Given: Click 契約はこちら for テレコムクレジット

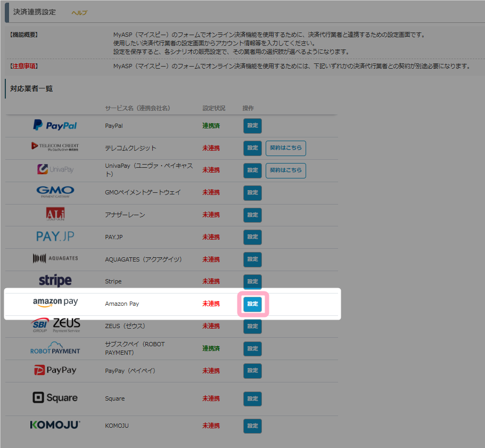Looking at the screenshot, I should 285,148.
